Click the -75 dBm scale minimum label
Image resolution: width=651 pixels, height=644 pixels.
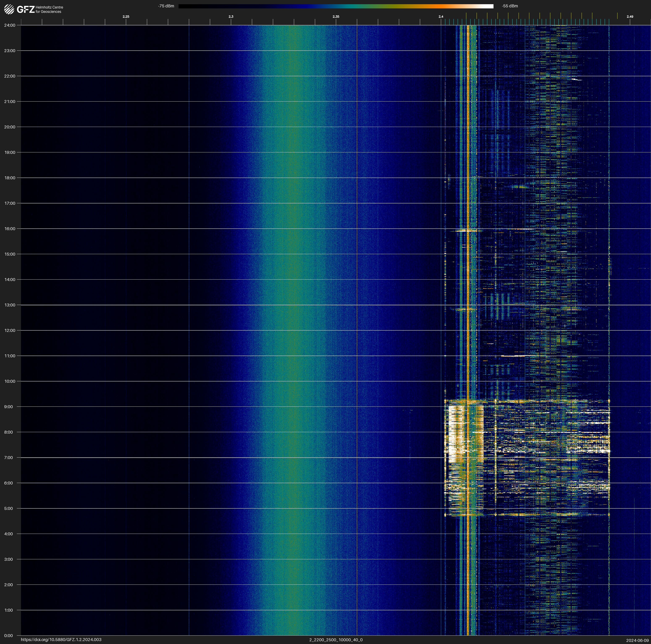[166, 6]
